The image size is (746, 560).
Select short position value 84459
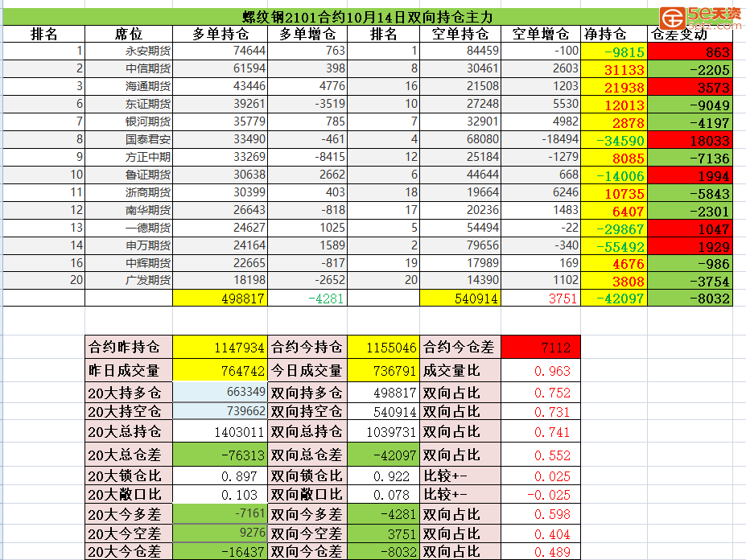click(460, 51)
